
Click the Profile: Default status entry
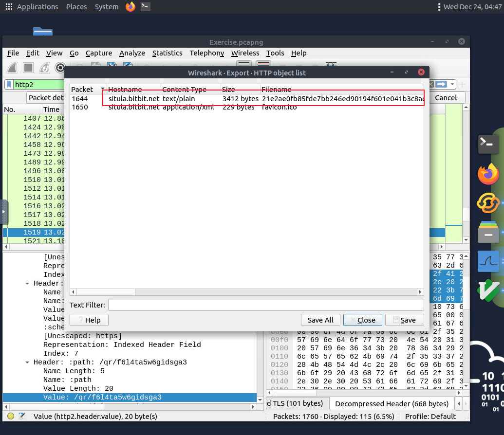(x=430, y=417)
